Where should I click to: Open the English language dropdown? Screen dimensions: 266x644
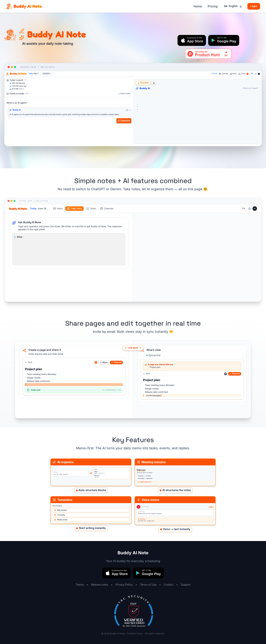233,6
